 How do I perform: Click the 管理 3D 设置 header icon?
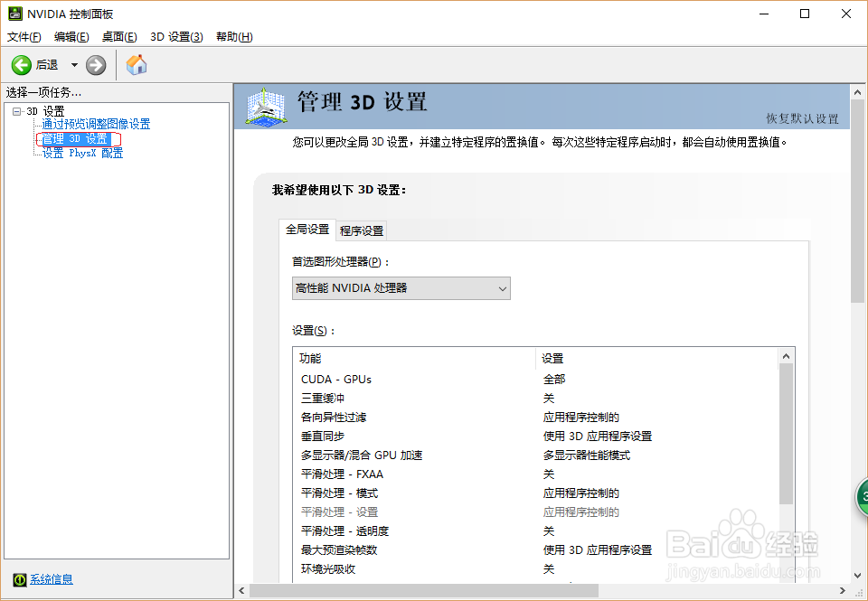(x=266, y=107)
